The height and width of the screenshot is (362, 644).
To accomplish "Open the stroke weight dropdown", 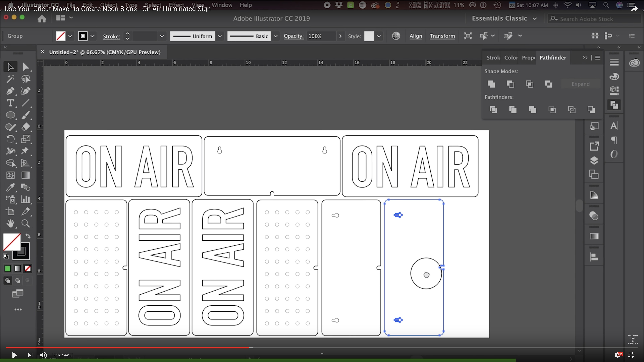I will click(162, 36).
